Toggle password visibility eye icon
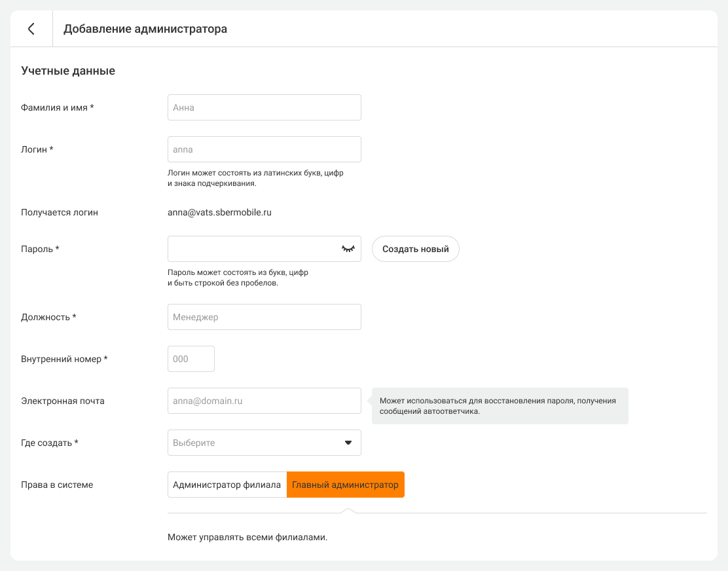 (348, 249)
